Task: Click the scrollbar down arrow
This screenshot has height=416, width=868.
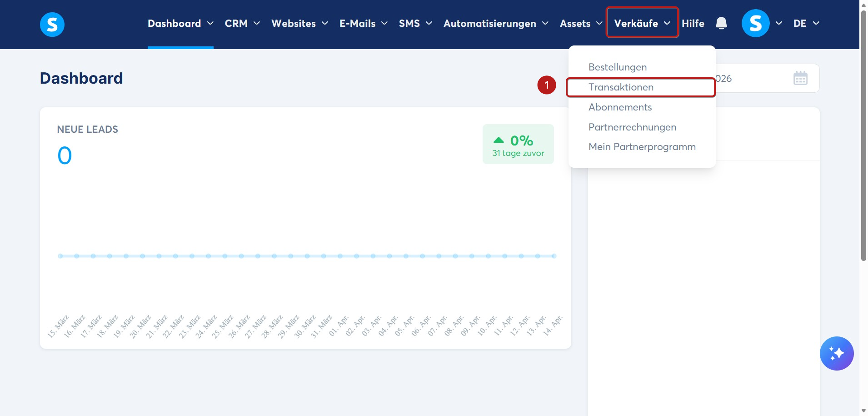Action: [863, 411]
